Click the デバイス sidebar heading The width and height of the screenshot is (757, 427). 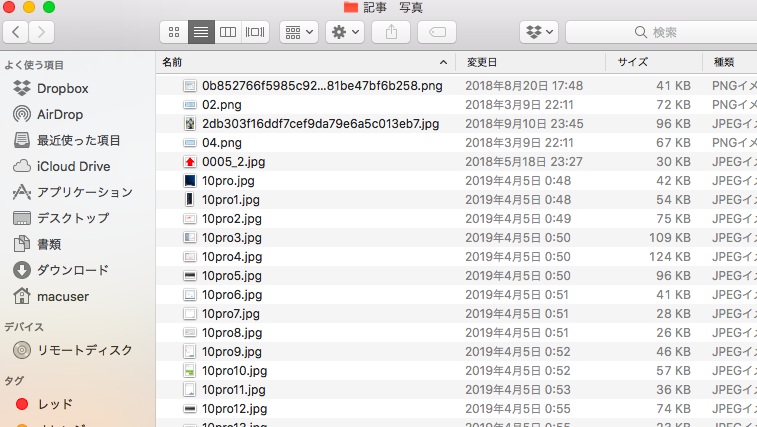click(24, 327)
